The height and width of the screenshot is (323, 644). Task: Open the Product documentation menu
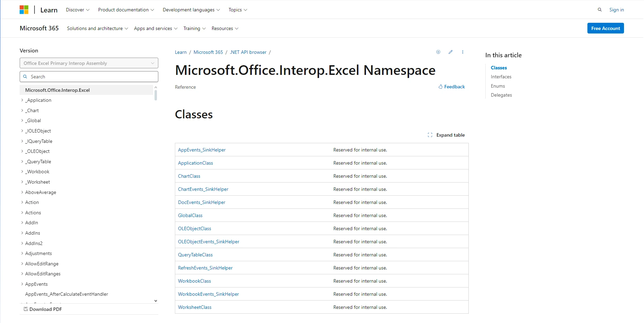[x=126, y=10]
